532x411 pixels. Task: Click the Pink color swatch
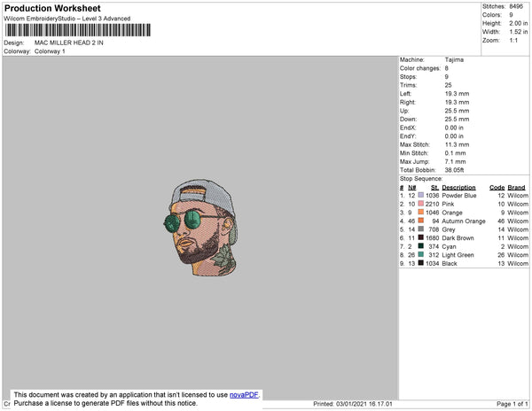pyautogui.click(x=420, y=204)
